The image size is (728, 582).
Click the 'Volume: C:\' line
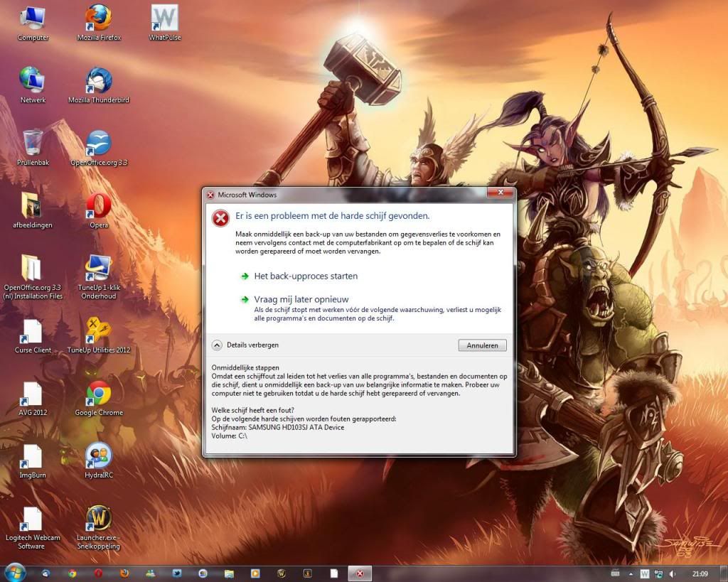tap(230, 436)
